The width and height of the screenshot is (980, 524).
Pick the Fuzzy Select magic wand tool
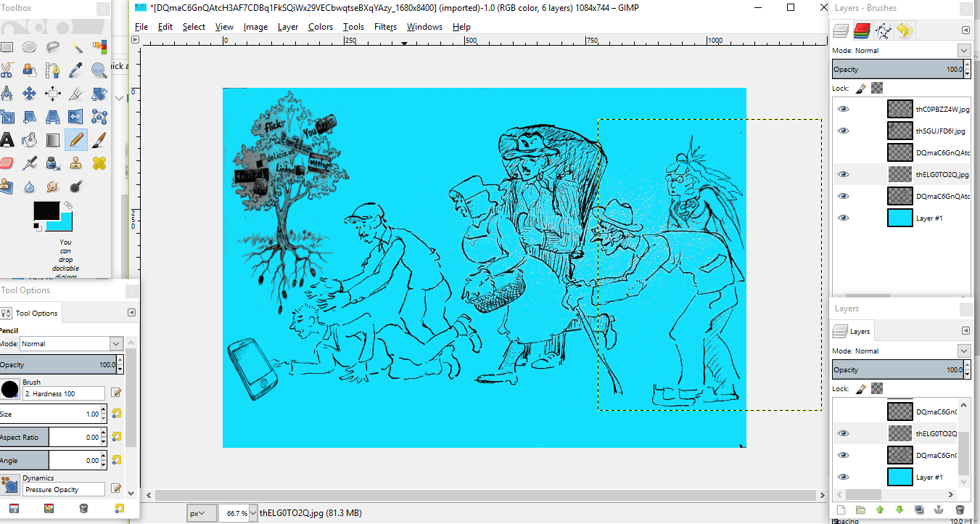pyautogui.click(x=76, y=47)
